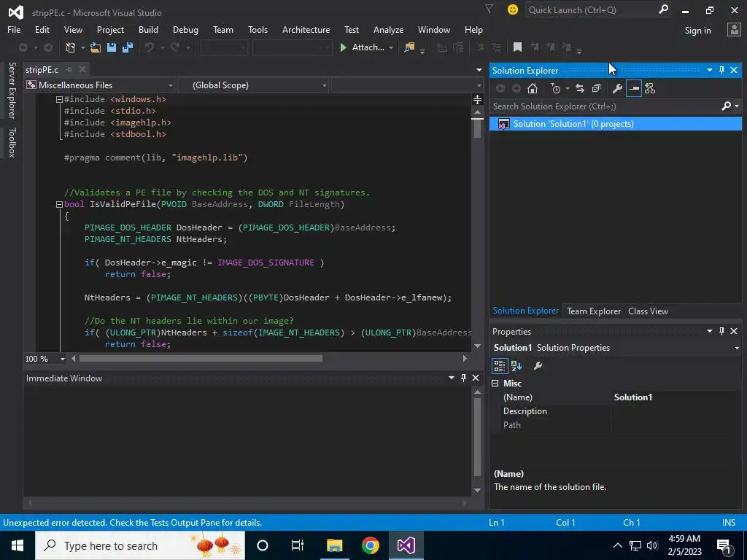Open the active documents list dropdown arrow
Image resolution: width=747 pixels, height=560 pixels.
point(479,70)
